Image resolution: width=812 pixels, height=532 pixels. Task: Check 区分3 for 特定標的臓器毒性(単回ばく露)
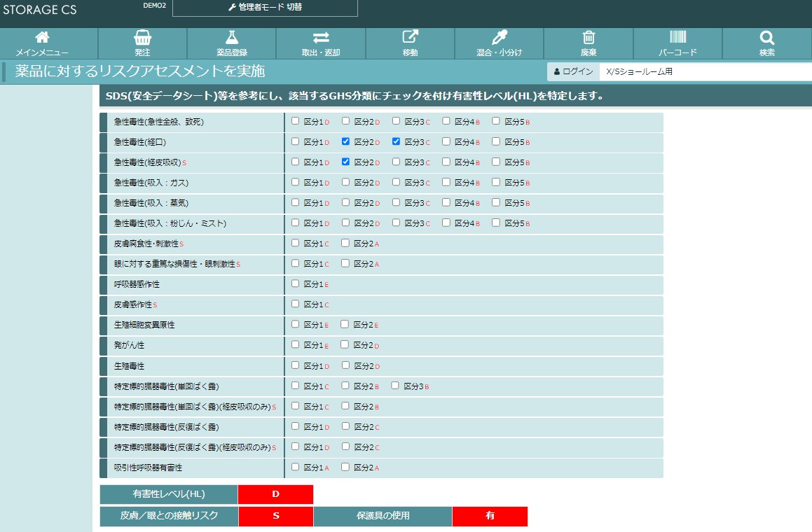[394, 385]
